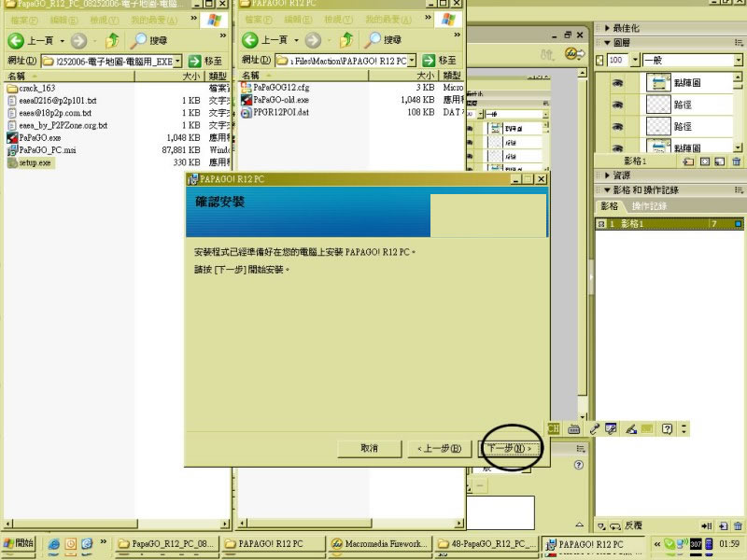
Task: Toggle CH input language indicator
Action: tap(554, 428)
